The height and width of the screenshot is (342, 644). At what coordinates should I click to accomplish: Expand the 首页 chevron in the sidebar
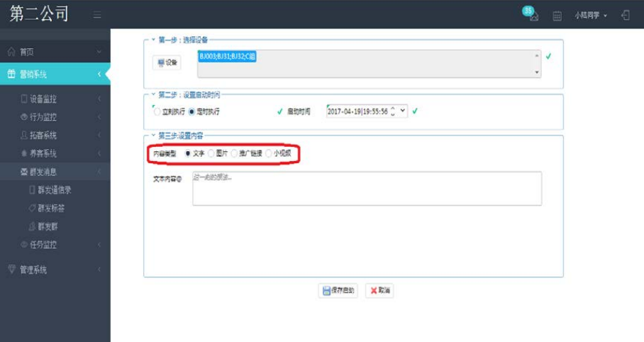99,52
